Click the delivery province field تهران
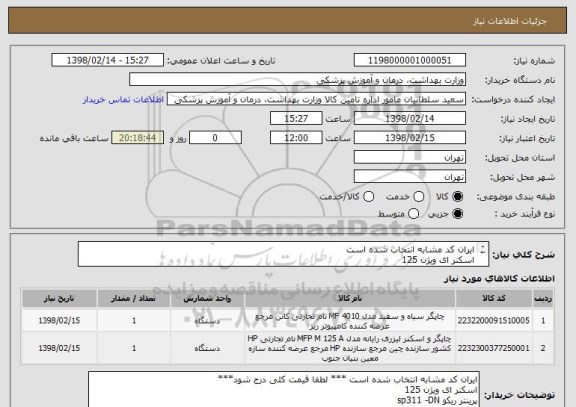576x407 pixels. (410, 158)
